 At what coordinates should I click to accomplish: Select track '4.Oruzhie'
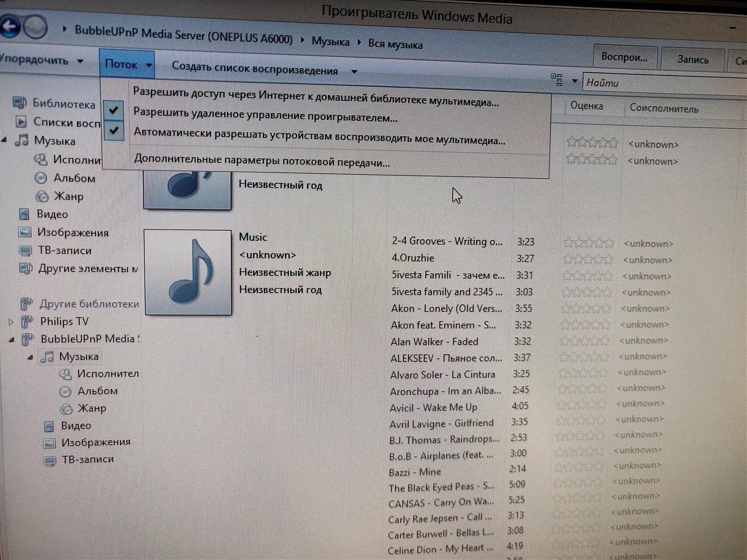coord(412,258)
